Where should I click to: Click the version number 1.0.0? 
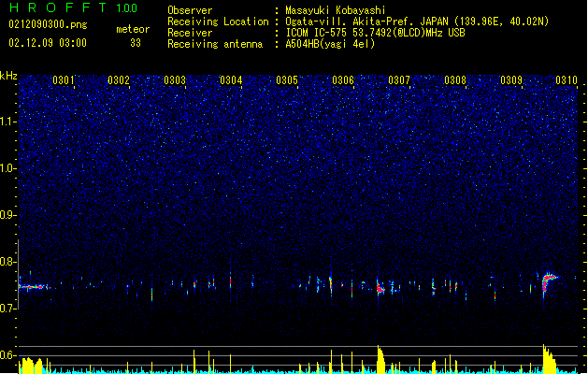coord(126,7)
